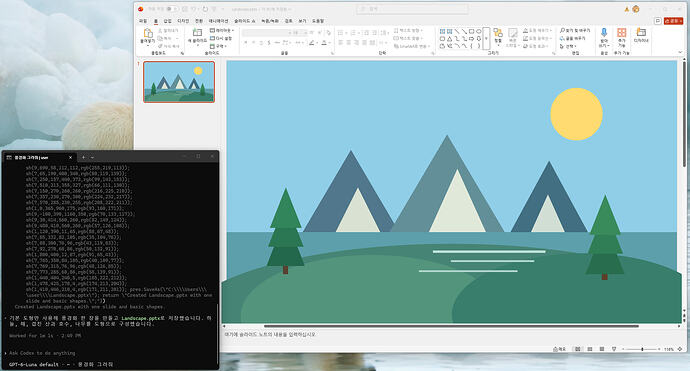Click the Paste clipboard icon in PowerPoint
This screenshot has width=690, height=371.
point(148,33)
